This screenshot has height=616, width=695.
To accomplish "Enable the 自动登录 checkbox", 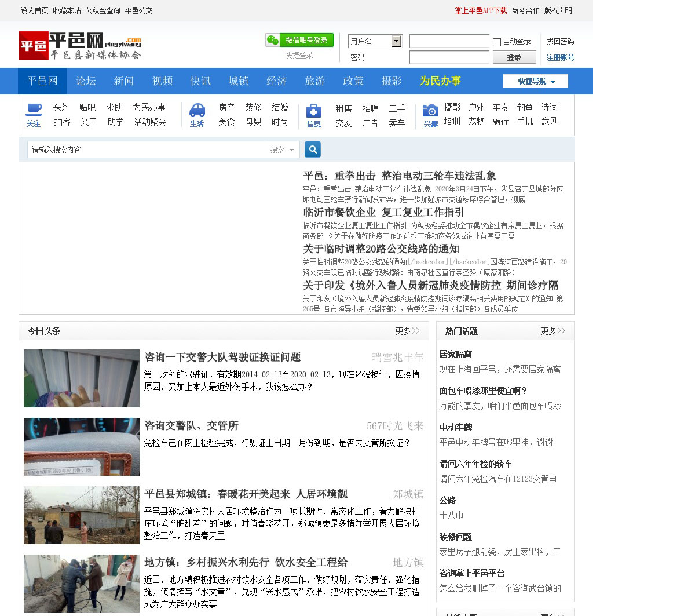I will coord(497,42).
